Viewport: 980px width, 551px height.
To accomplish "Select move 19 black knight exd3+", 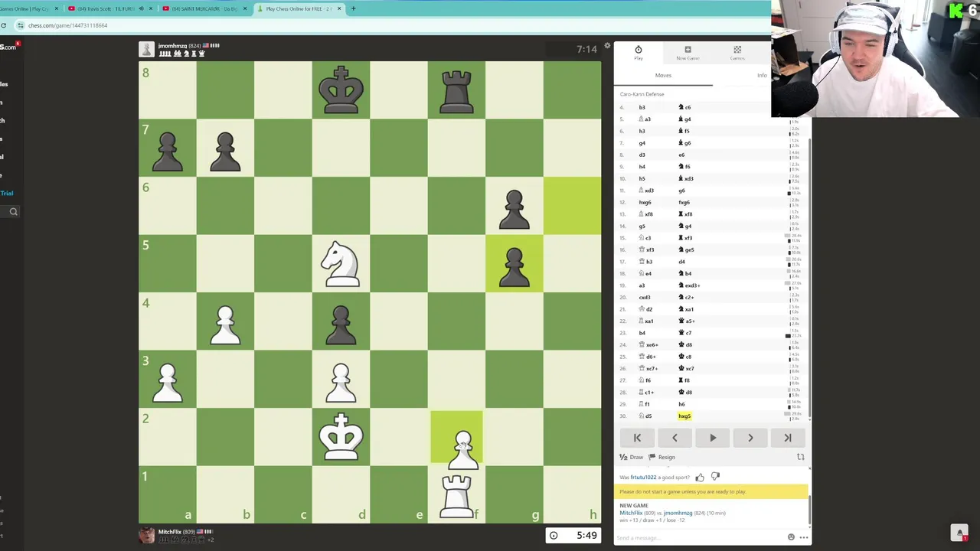I will (689, 285).
